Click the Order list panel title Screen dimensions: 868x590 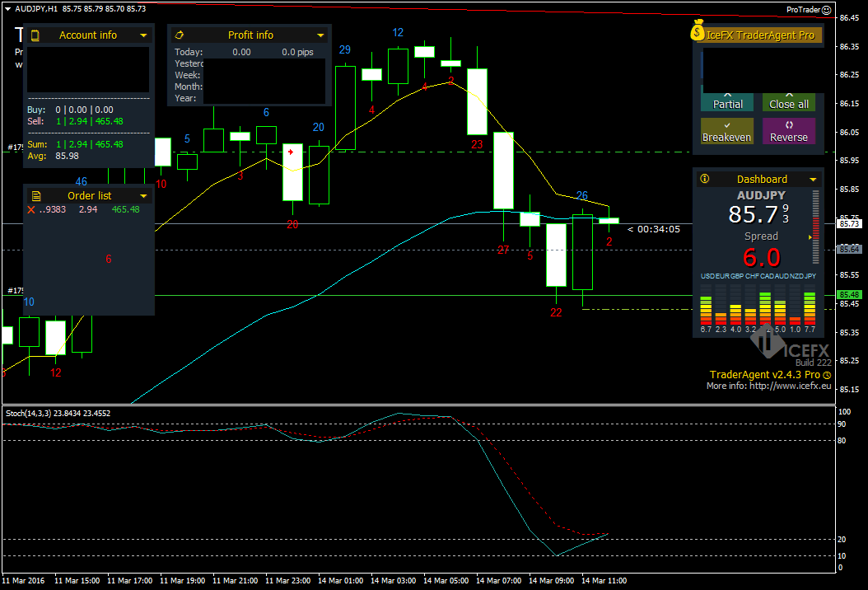point(89,195)
